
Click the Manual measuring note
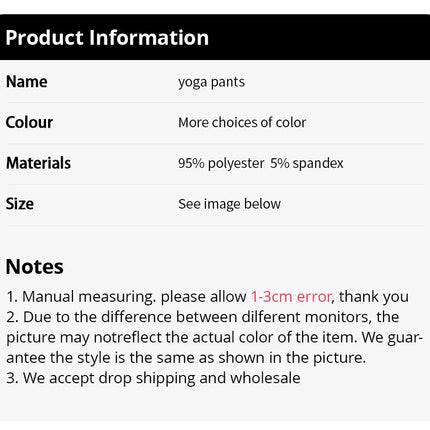pyautogui.click(x=207, y=297)
